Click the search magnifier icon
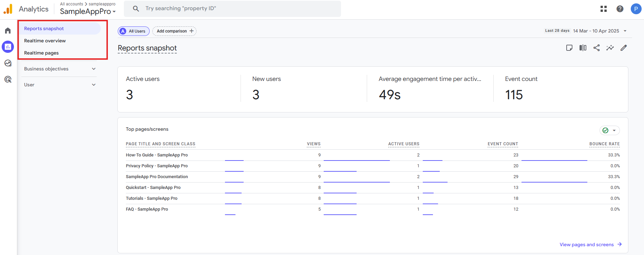644x255 pixels. coord(136,8)
